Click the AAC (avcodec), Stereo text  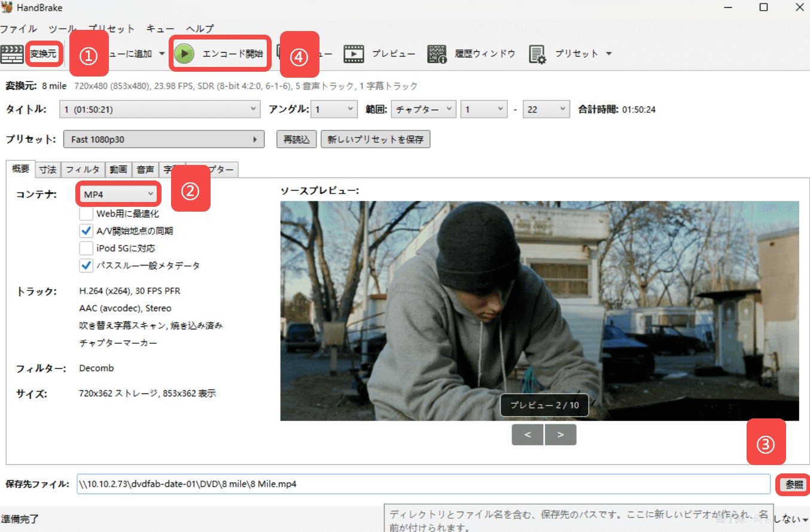coord(126,308)
